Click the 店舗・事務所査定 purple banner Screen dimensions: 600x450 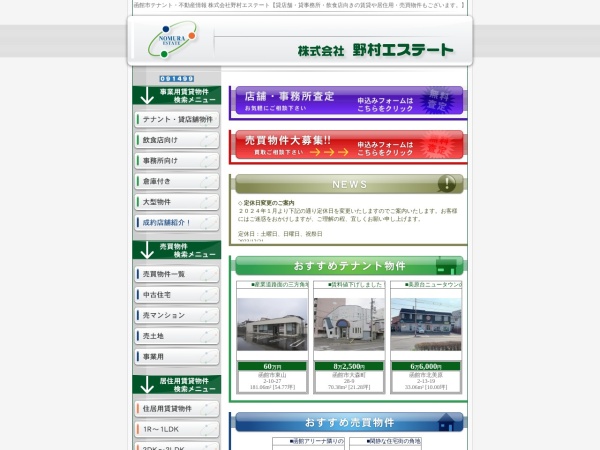[349, 101]
